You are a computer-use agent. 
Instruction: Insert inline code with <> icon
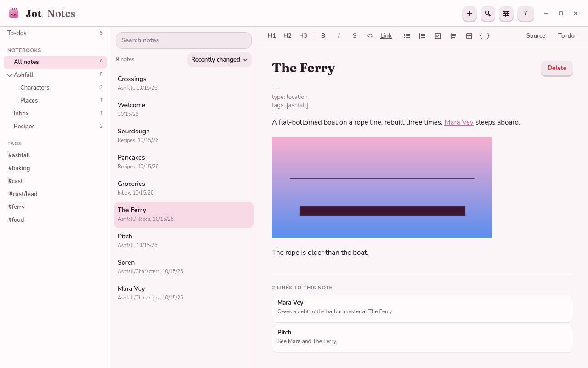(370, 36)
